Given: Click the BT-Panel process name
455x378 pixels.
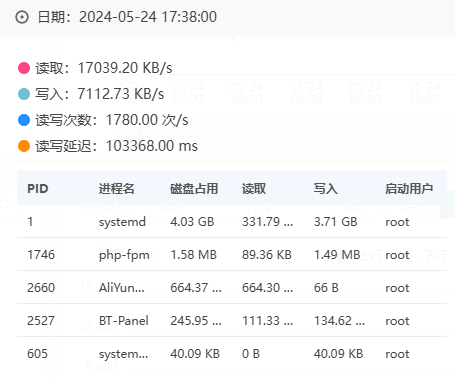Looking at the screenshot, I should click(x=124, y=321).
